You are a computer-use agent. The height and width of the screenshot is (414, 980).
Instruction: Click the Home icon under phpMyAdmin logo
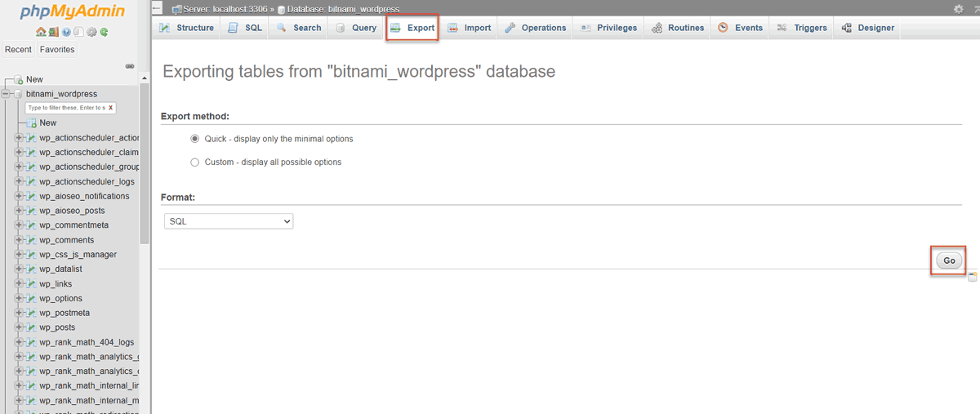[x=42, y=33]
